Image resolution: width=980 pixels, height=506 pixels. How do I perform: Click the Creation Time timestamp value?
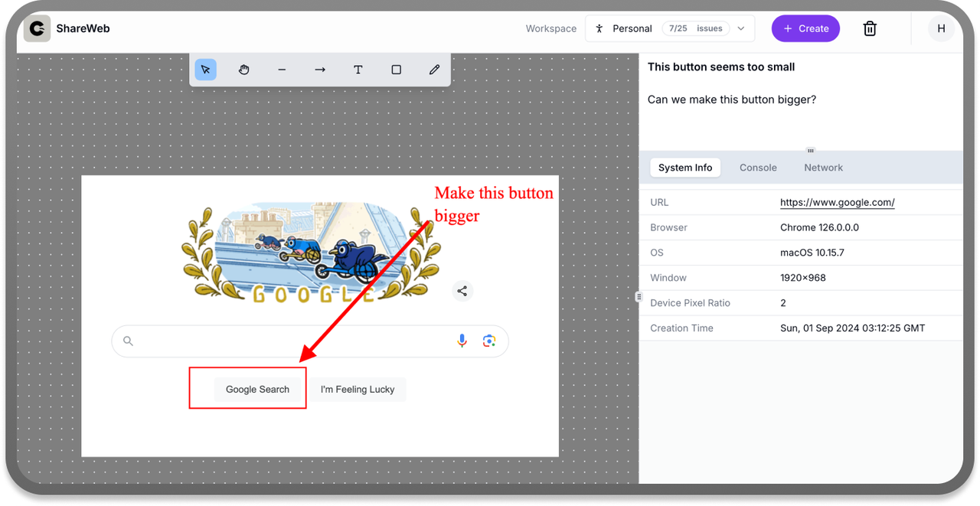(x=852, y=328)
